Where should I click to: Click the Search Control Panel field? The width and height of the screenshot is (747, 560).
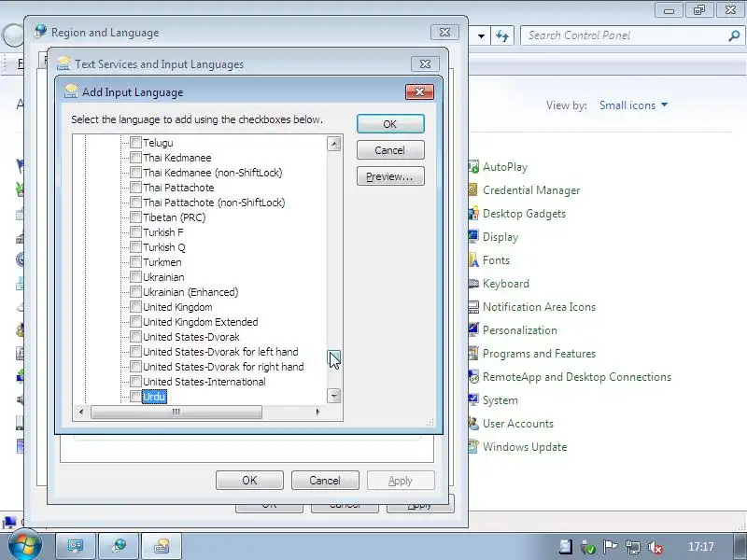click(x=624, y=35)
